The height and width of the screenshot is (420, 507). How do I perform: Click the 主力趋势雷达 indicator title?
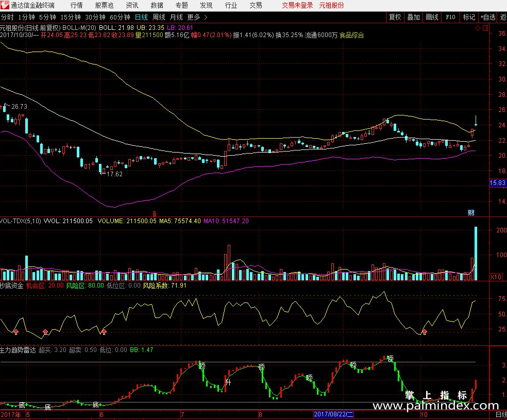coord(18,350)
